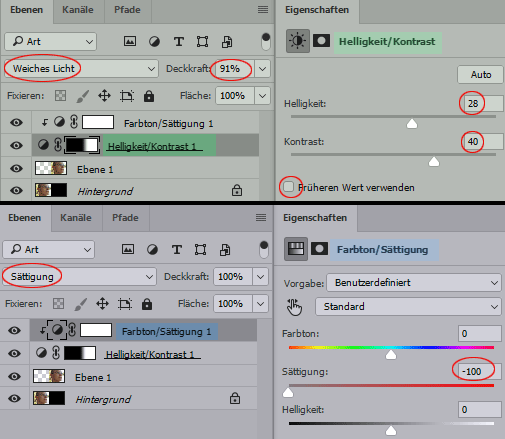505x439 pixels.
Task: Click lock all padlock icon in lower Fixieren row
Action: coord(147,304)
